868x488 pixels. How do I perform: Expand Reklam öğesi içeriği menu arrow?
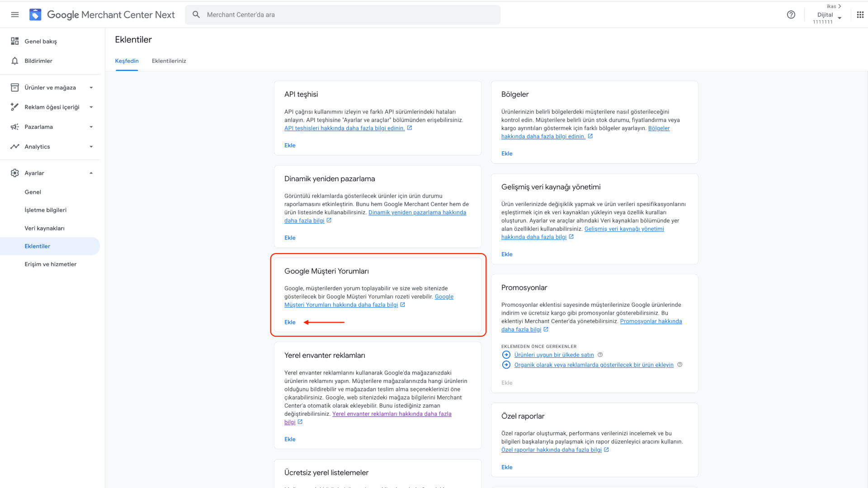tap(91, 107)
